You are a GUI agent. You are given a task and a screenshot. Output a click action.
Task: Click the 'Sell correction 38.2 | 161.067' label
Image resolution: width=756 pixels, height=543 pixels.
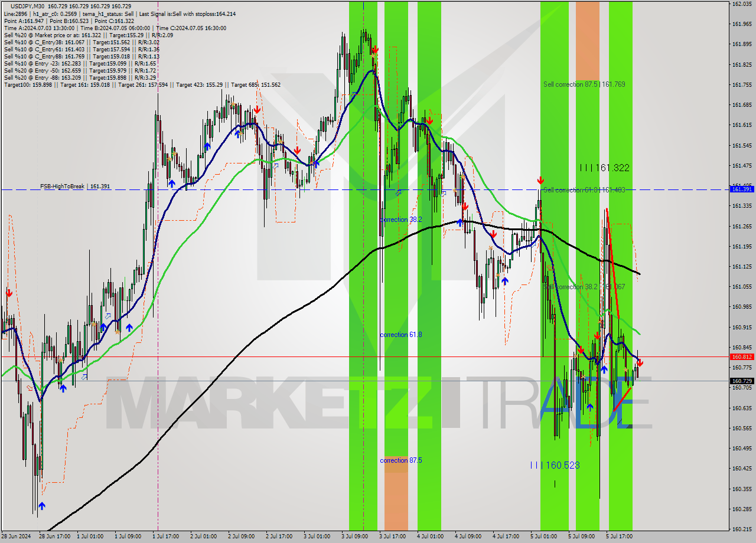pos(584,287)
